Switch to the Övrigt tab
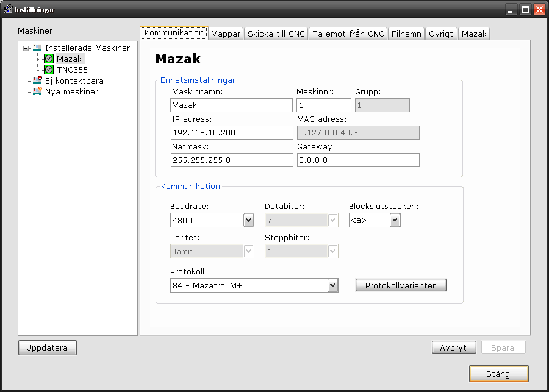This screenshot has height=392, width=549. click(x=441, y=34)
